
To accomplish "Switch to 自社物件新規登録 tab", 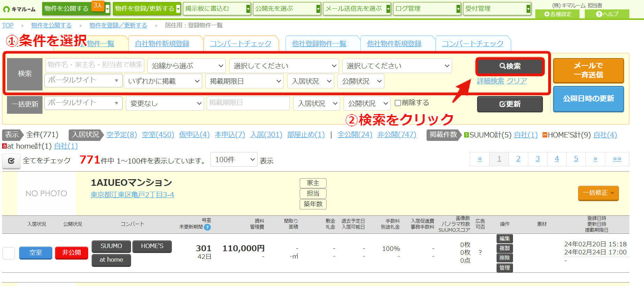I will point(162,44).
